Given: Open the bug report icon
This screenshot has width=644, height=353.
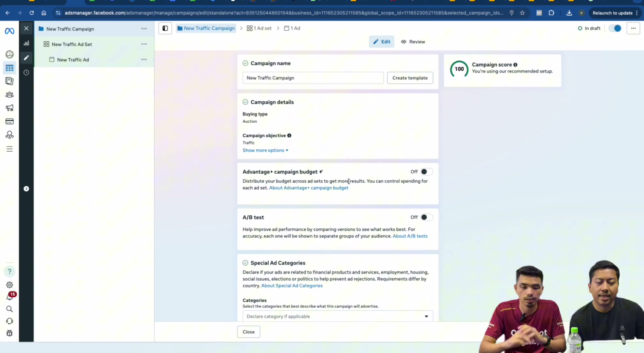Looking at the screenshot, I should click(x=9, y=333).
